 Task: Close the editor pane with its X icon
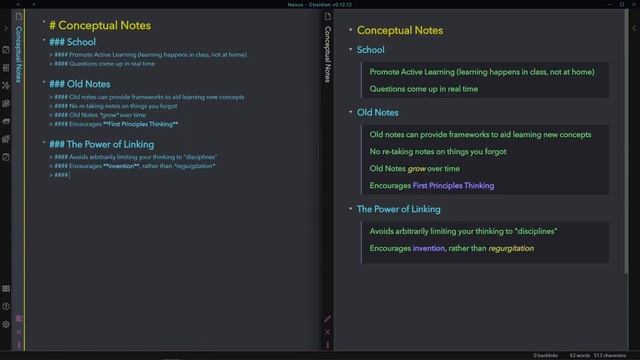click(x=19, y=332)
